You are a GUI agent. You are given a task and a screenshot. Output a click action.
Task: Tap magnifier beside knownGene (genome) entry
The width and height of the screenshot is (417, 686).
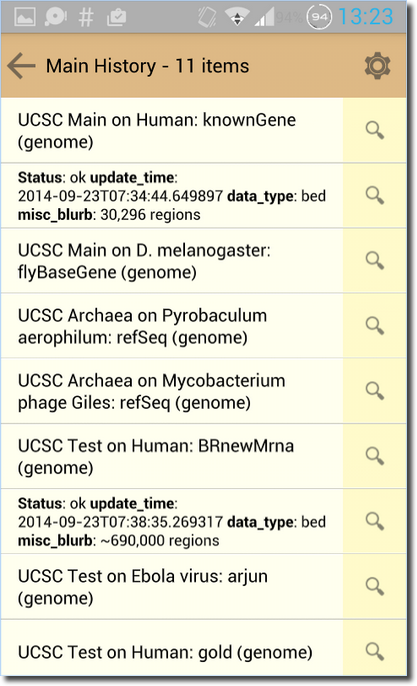(375, 130)
